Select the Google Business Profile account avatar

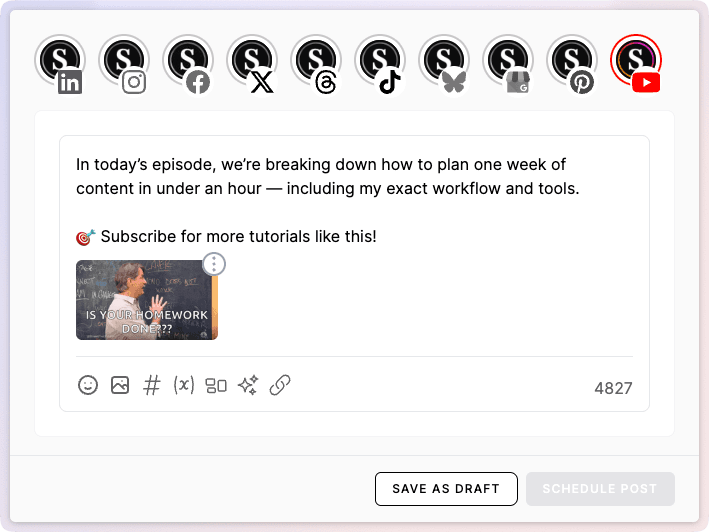[508, 61]
